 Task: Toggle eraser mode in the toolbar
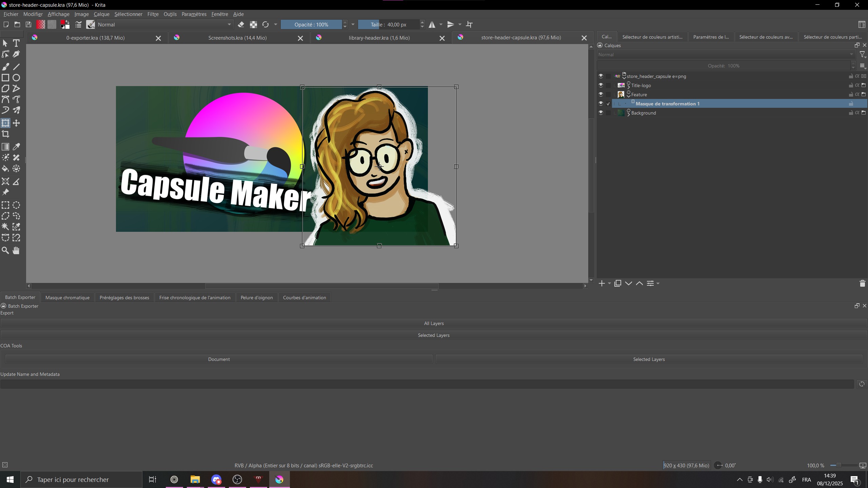coord(241,24)
